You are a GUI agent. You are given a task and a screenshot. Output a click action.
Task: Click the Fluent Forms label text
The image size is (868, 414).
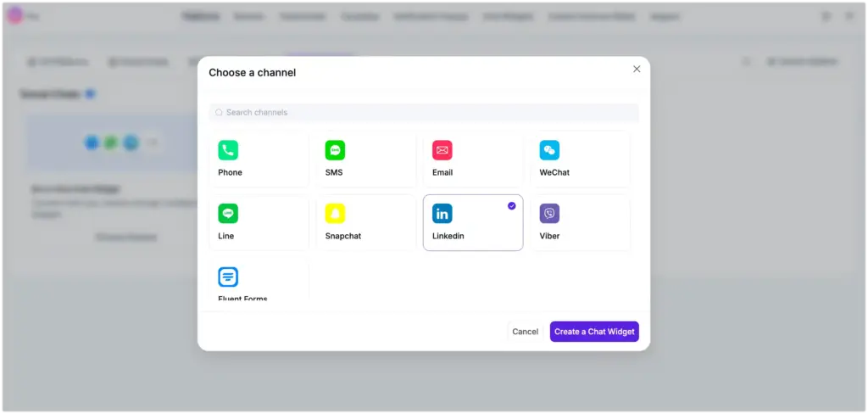(x=242, y=298)
